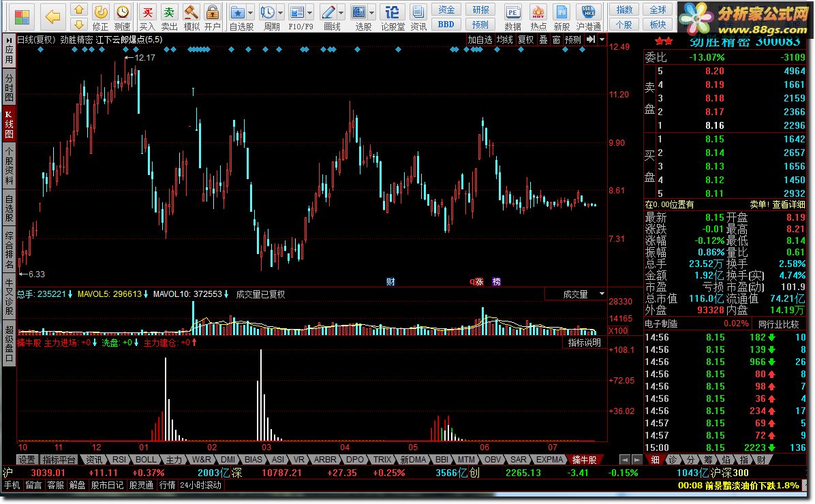This screenshot has width=815, height=504.
Task: Toggle the 预测 forecast in chart header
Action: tap(573, 40)
